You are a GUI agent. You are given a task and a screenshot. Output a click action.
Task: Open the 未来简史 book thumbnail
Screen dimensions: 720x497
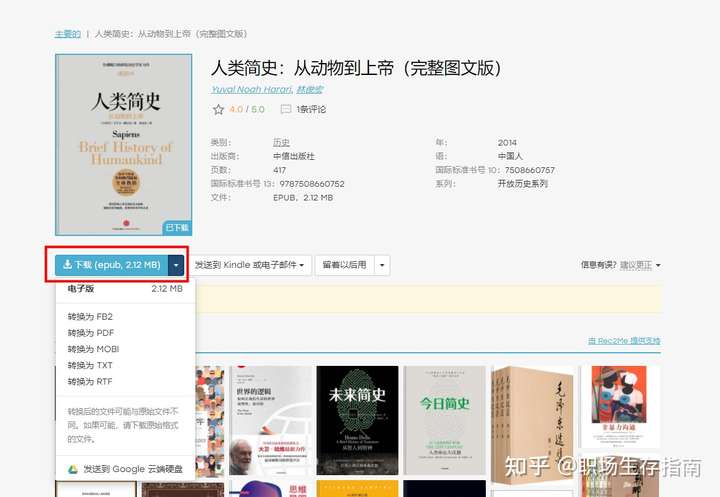coord(357,420)
